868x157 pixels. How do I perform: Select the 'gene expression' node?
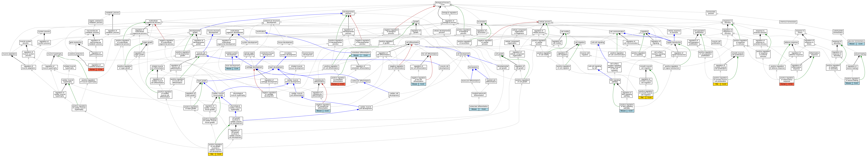(x=76, y=42)
